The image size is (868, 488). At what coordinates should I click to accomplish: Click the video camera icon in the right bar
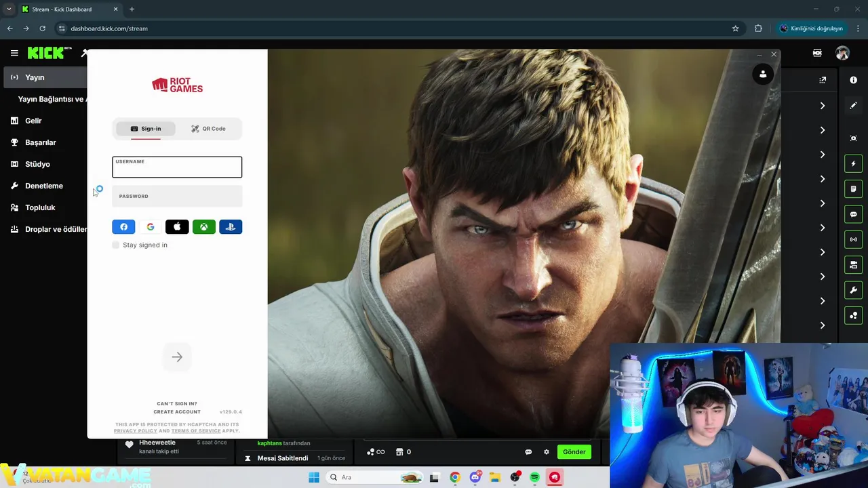[x=853, y=264]
